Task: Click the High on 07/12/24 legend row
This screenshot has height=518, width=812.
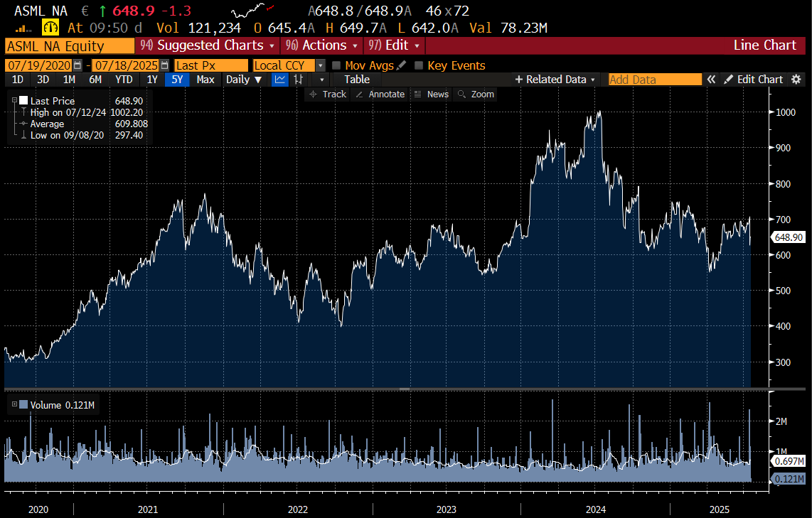Action: (x=81, y=112)
